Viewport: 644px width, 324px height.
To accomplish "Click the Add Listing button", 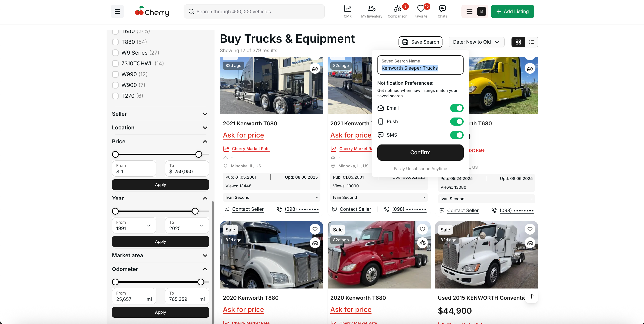I will click(512, 11).
